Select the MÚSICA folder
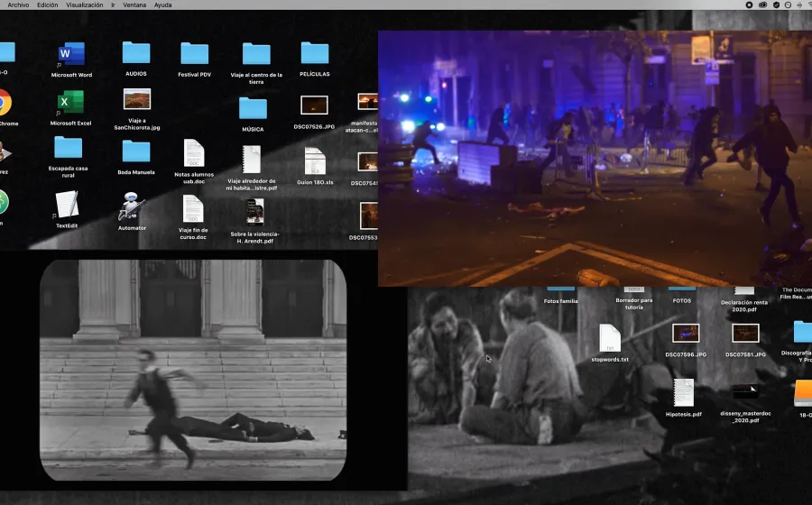The image size is (812, 505). (x=253, y=108)
